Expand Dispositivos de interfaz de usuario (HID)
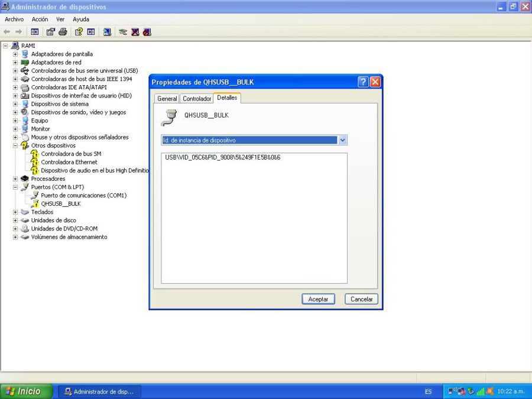Screen dimensions: 532x399 click(15, 96)
